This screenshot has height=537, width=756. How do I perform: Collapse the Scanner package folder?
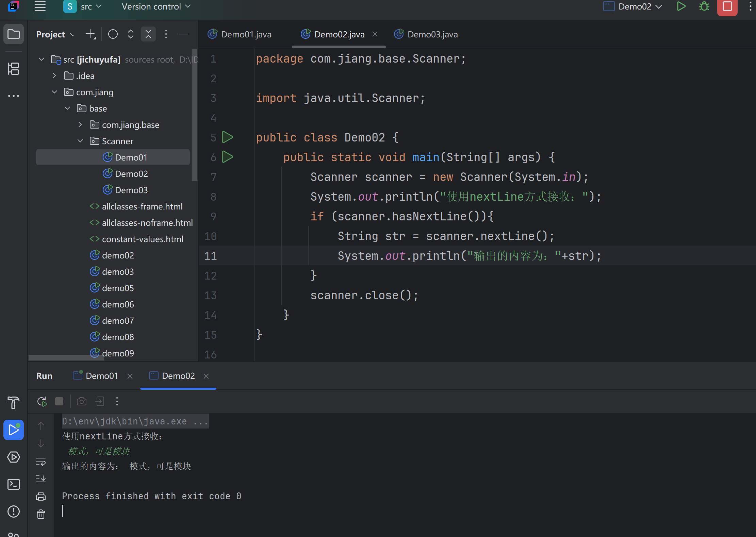point(80,141)
